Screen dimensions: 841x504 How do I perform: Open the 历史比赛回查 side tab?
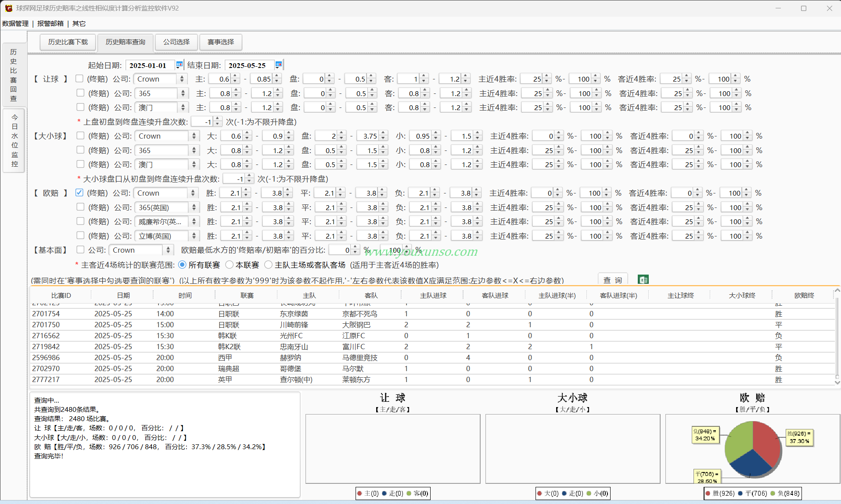click(x=14, y=75)
